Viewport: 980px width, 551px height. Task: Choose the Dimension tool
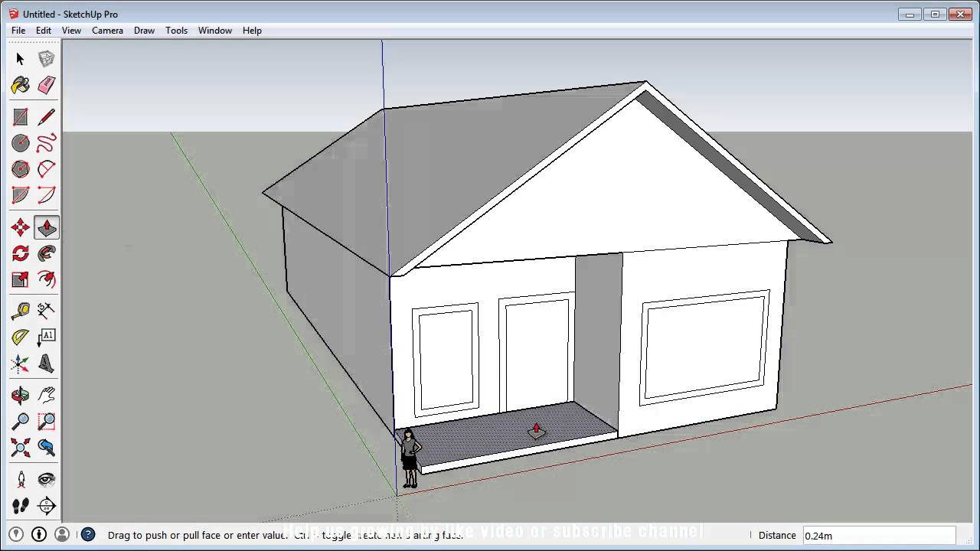[x=47, y=311]
